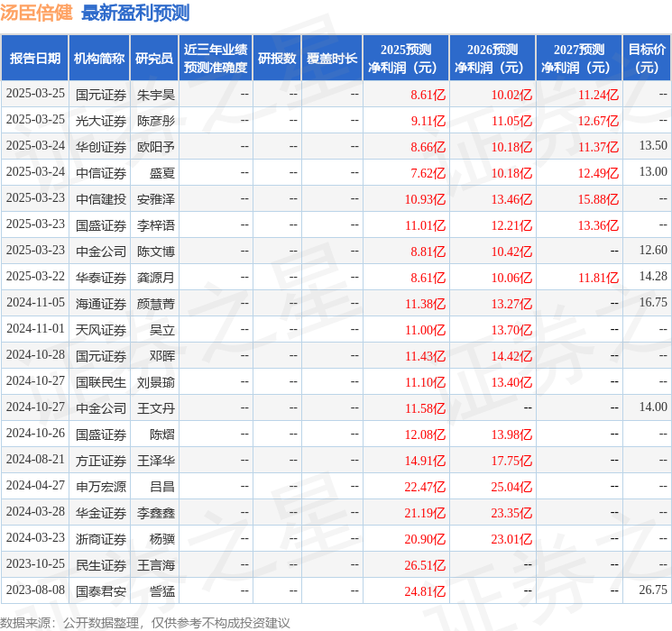Select the 光大证券 institution cell
Viewport: 672px width, 631px height.
tap(101, 121)
